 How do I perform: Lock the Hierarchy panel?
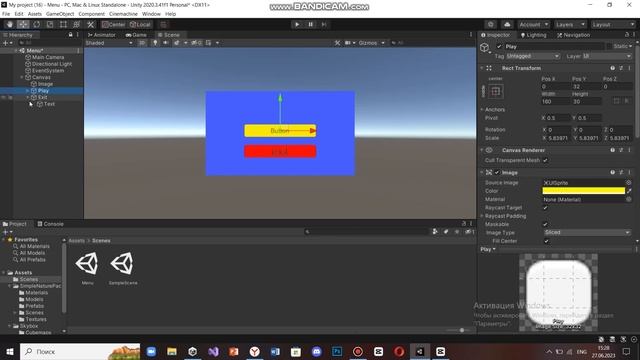(x=71, y=35)
